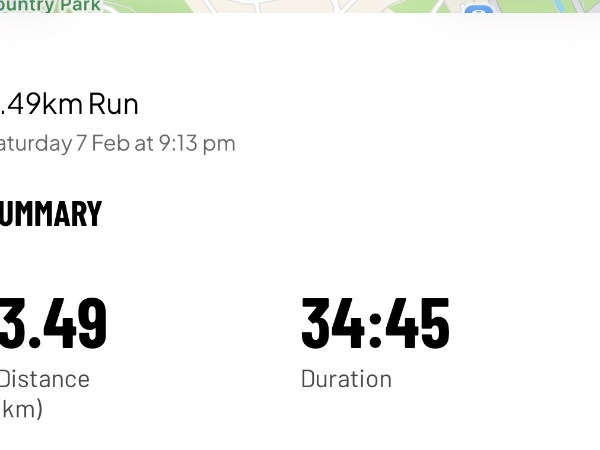Image resolution: width=600 pixels, height=450 pixels.
Task: Select the km Run title
Action: 68,103
